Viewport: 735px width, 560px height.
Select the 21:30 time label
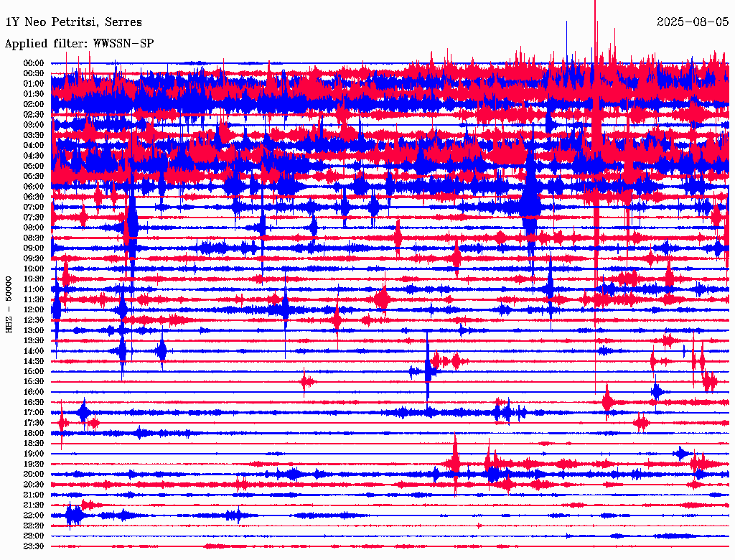coord(34,505)
